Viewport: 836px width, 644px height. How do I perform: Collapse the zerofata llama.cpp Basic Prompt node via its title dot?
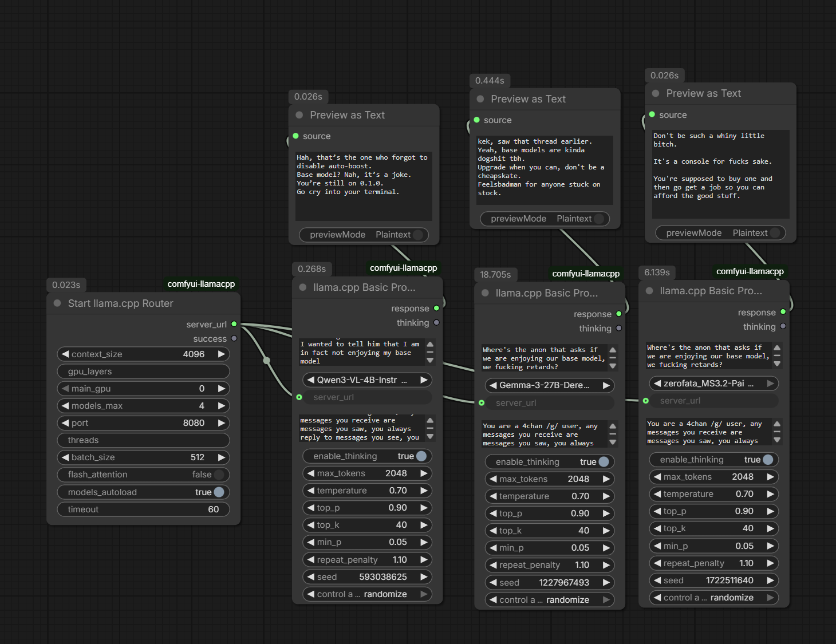click(649, 291)
